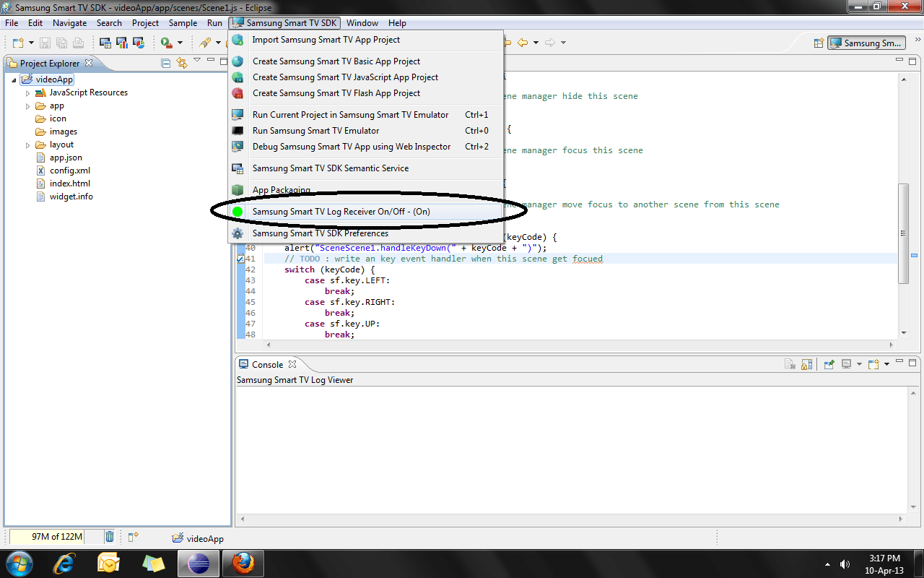The width and height of the screenshot is (924, 578).
Task: Click the 97M of 122M heap status bar
Action: (56, 537)
